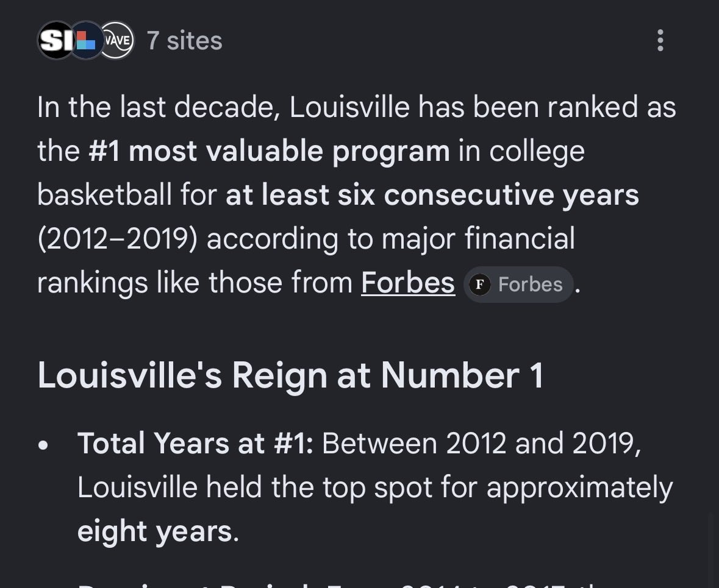Tap the 'In the last decade, Louisville' opening line
Screen dimensions: 719x588
(223, 108)
